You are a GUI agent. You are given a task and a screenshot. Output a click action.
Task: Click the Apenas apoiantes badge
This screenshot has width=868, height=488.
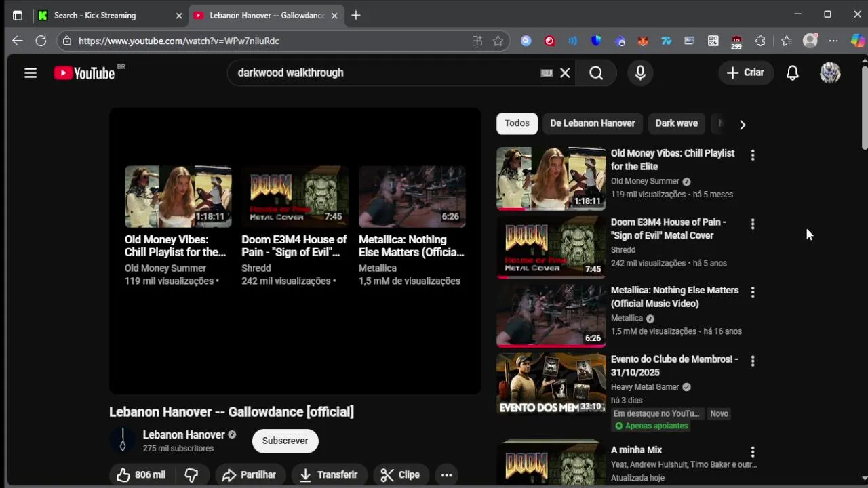[651, 426]
